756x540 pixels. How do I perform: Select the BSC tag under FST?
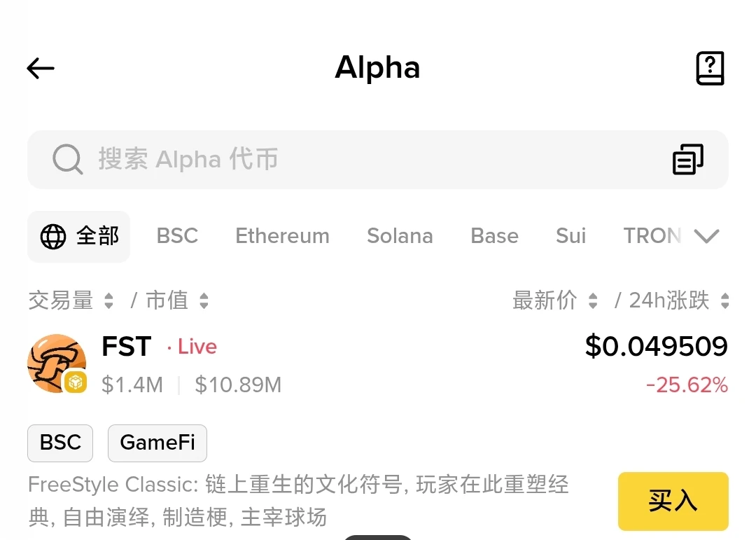click(59, 443)
